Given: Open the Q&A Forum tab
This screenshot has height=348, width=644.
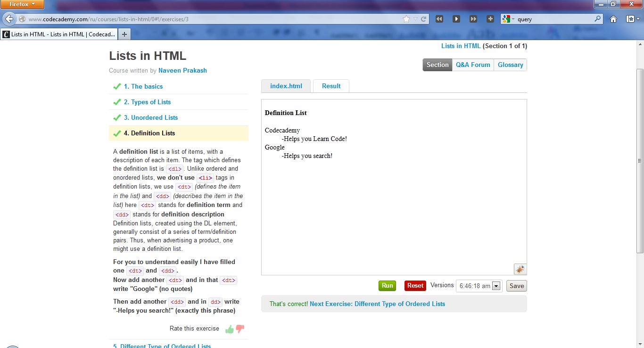Looking at the screenshot, I should tap(473, 65).
